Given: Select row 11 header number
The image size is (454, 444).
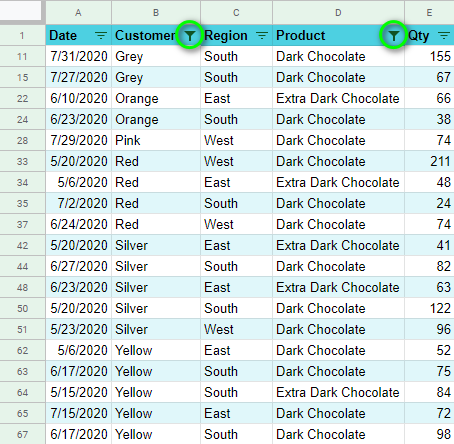Looking at the screenshot, I should (x=22, y=56).
